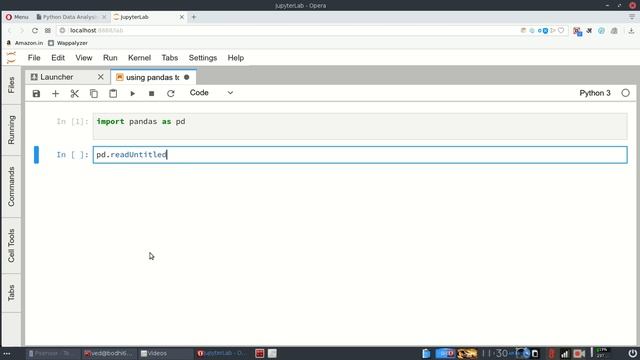
Task: Open the Commands sidebar panel
Action: point(11,187)
